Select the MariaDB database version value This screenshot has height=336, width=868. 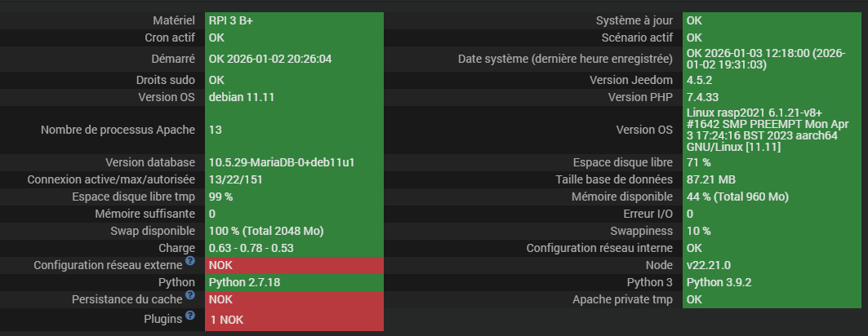pos(281,162)
